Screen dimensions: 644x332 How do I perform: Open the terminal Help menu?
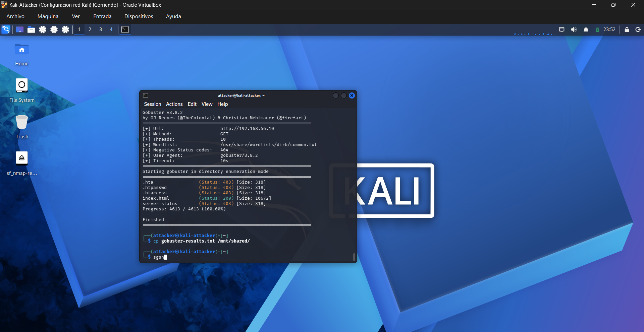click(223, 104)
